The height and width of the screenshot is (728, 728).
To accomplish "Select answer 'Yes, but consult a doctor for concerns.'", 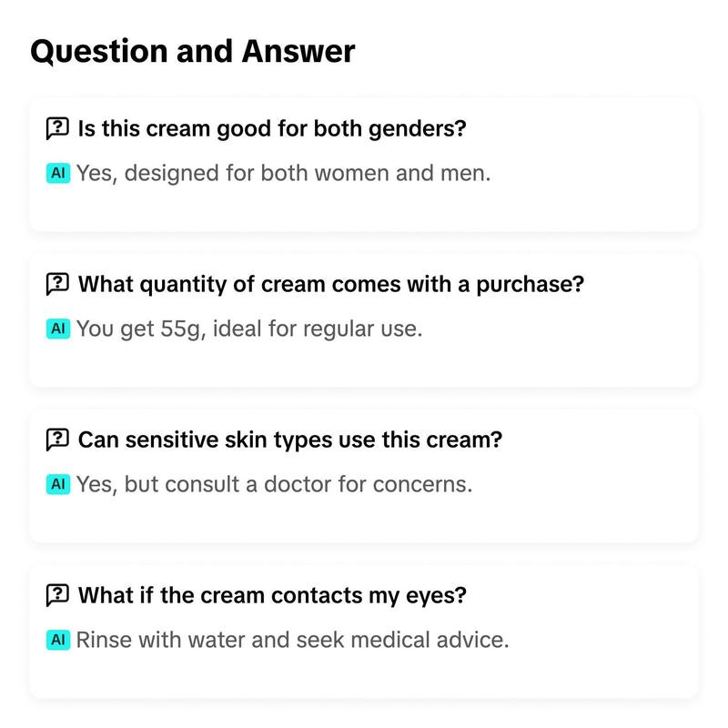I will tap(275, 484).
